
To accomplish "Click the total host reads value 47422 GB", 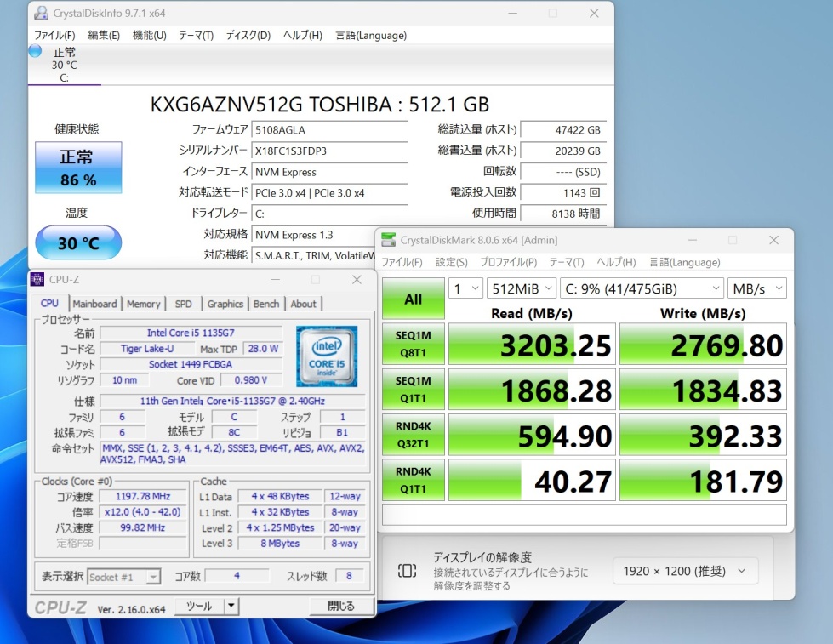I will pyautogui.click(x=563, y=130).
